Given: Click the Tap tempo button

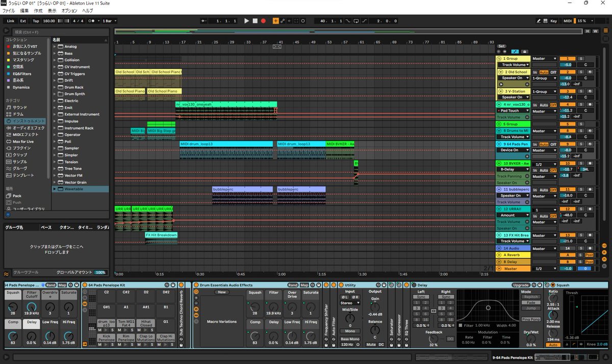Looking at the screenshot, I should [x=36, y=21].
